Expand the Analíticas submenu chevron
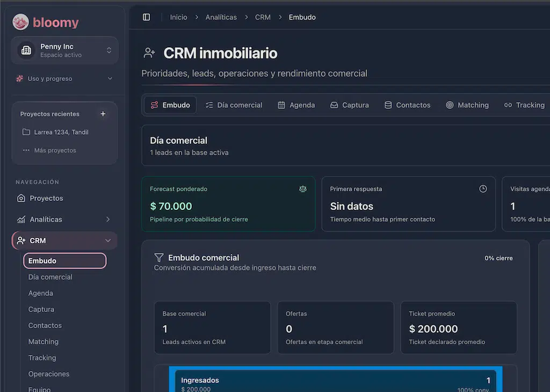This screenshot has height=392, width=550. [x=107, y=219]
